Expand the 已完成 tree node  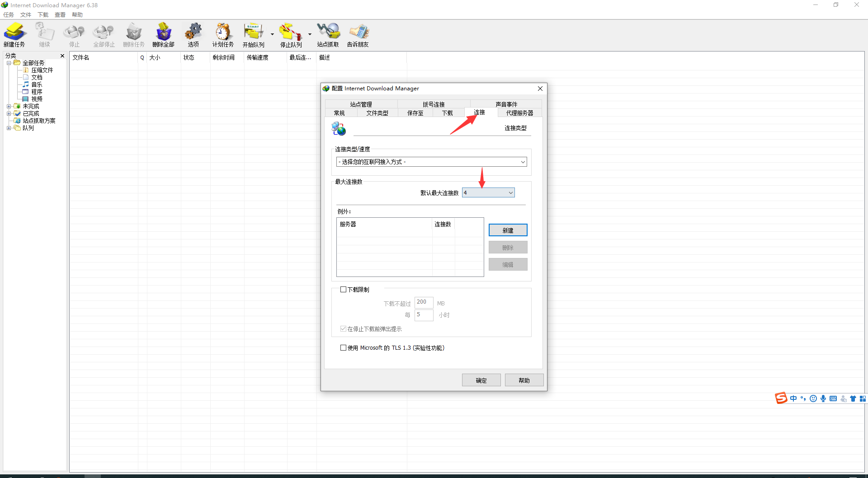point(9,113)
